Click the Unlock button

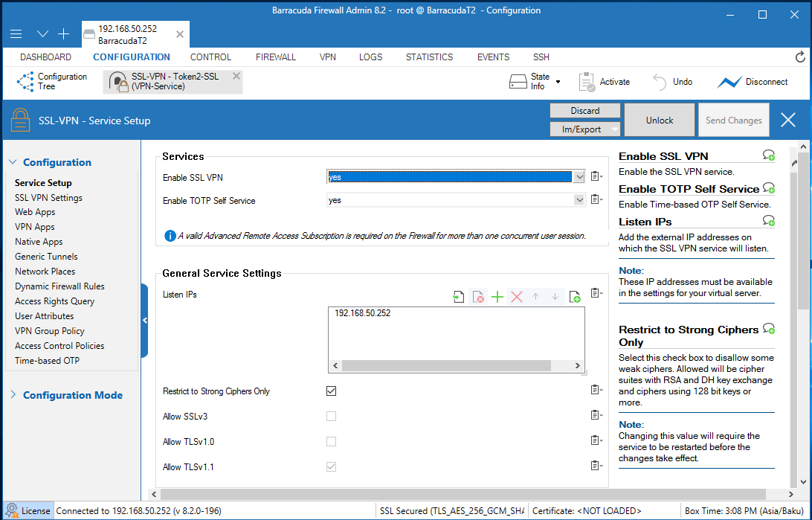pyautogui.click(x=659, y=121)
